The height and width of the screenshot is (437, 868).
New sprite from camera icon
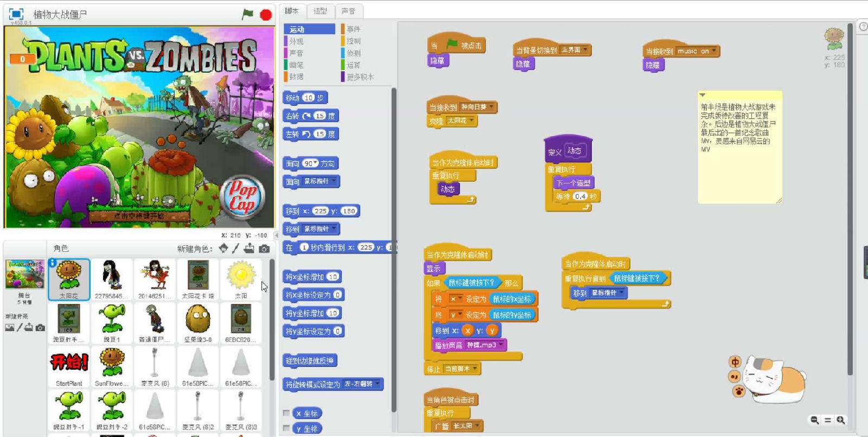[x=264, y=249]
